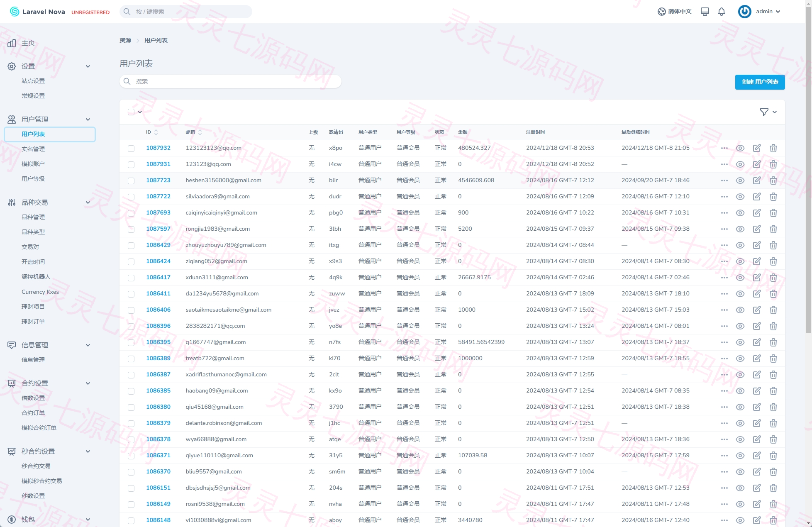Check the box for user 1087932
This screenshot has width=812, height=527.
[x=131, y=148]
